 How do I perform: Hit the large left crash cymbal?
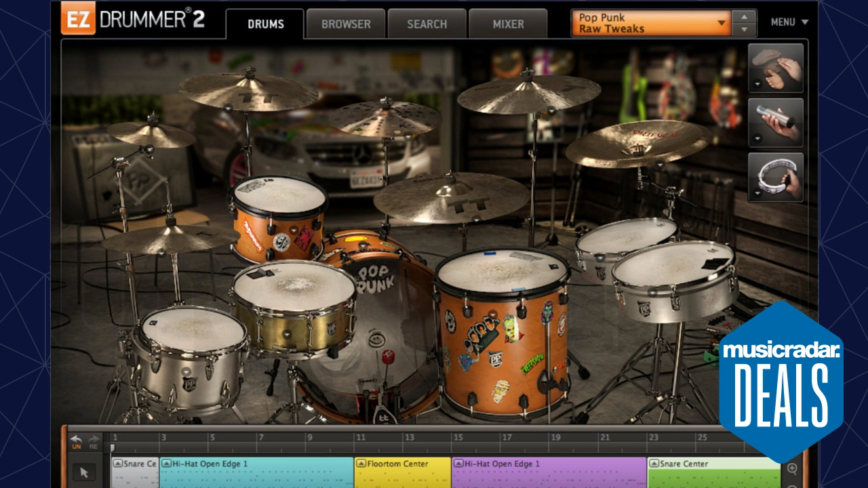(248, 91)
